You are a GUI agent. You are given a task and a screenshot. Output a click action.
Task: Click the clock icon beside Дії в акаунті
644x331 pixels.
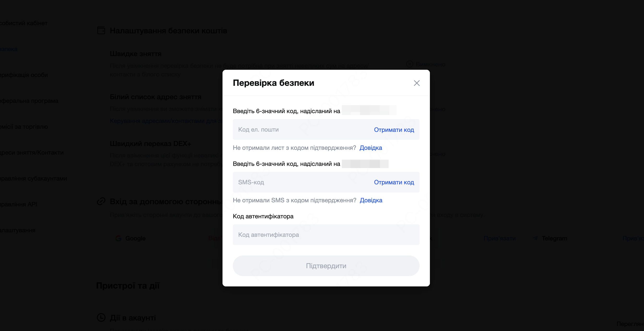[x=101, y=318]
